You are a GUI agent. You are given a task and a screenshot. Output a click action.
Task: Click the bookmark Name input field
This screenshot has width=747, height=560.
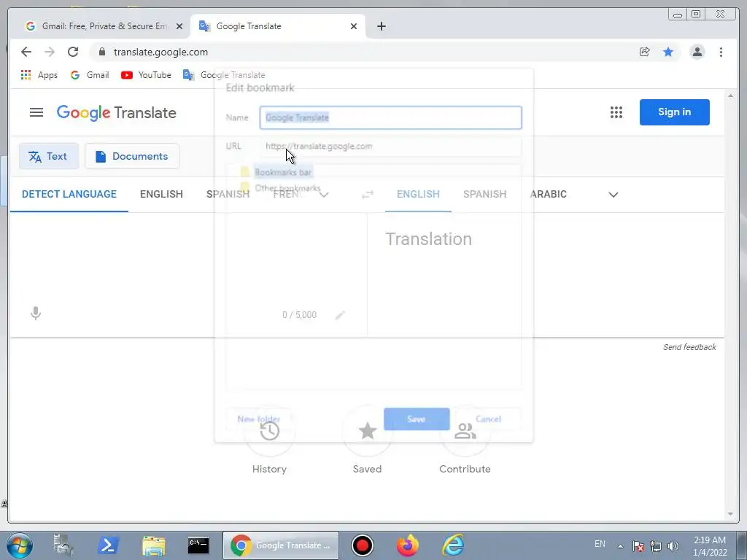point(391,117)
